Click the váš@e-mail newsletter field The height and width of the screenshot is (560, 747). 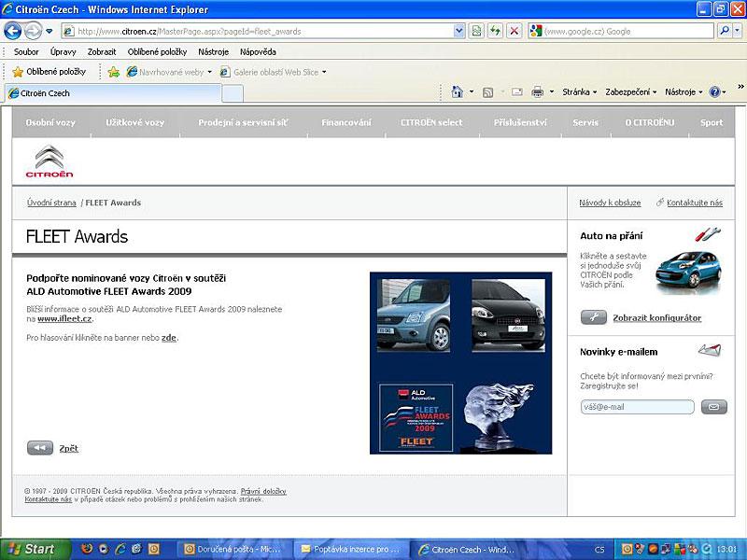pyautogui.click(x=637, y=407)
